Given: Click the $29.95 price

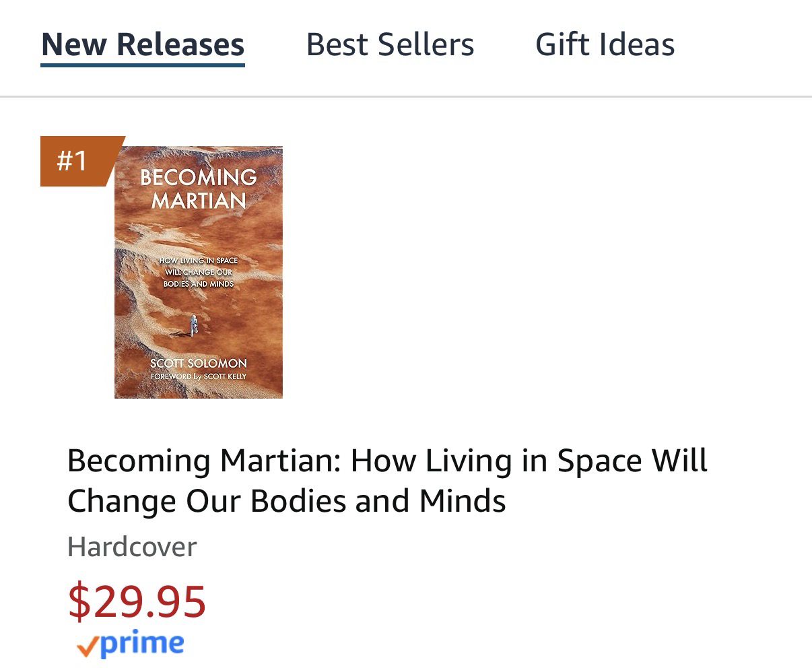Looking at the screenshot, I should coord(137,601).
